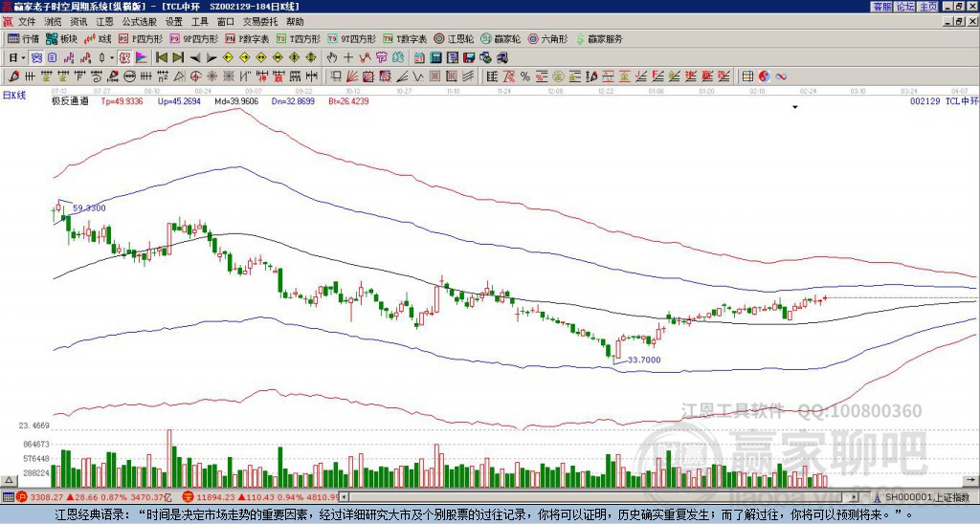This screenshot has width=980, height=524.
Task: Click the status bar grid icon at far left
Action: coord(8,497)
